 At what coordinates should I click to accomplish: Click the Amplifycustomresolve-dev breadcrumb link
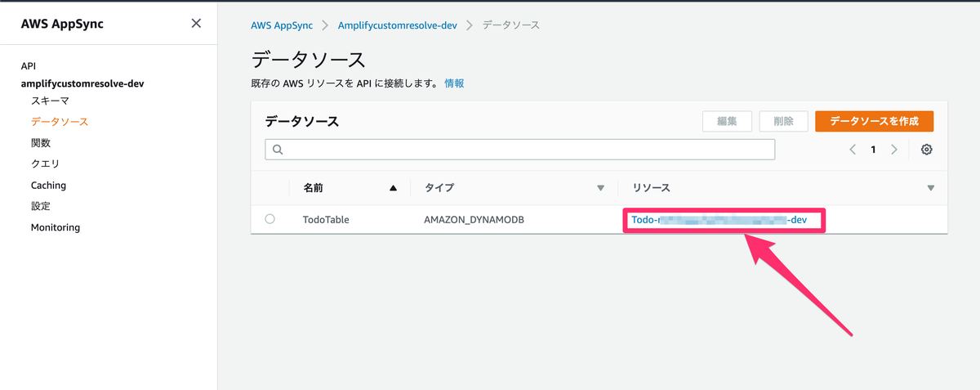(x=398, y=25)
